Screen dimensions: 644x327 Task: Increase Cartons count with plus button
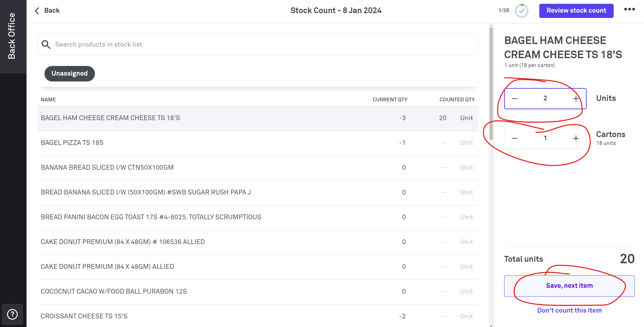(576, 138)
